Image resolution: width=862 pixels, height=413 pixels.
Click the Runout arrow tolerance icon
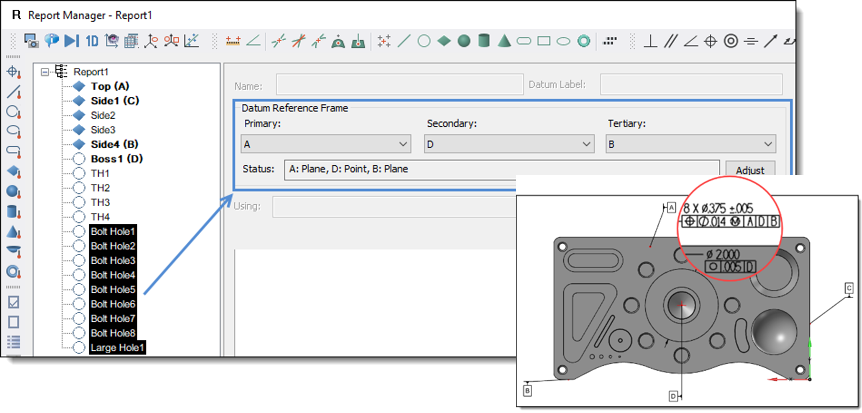click(x=770, y=41)
